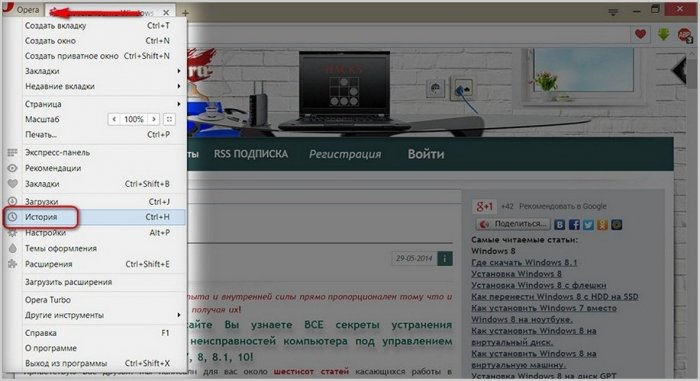Viewport: 700px width, 381px height.
Task: Open RSS ПОДПИСКА link on page
Action: click(251, 154)
